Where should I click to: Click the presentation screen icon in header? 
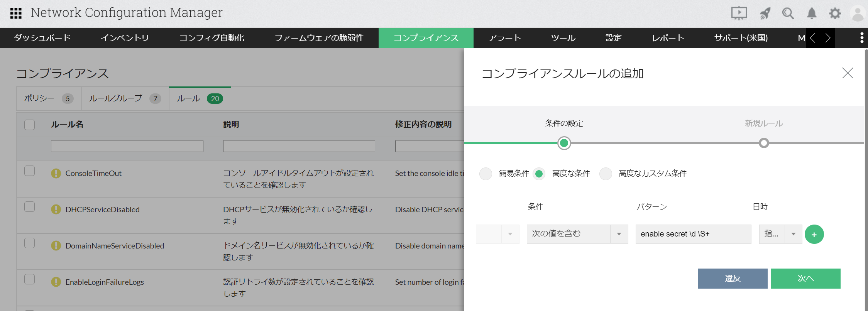739,13
